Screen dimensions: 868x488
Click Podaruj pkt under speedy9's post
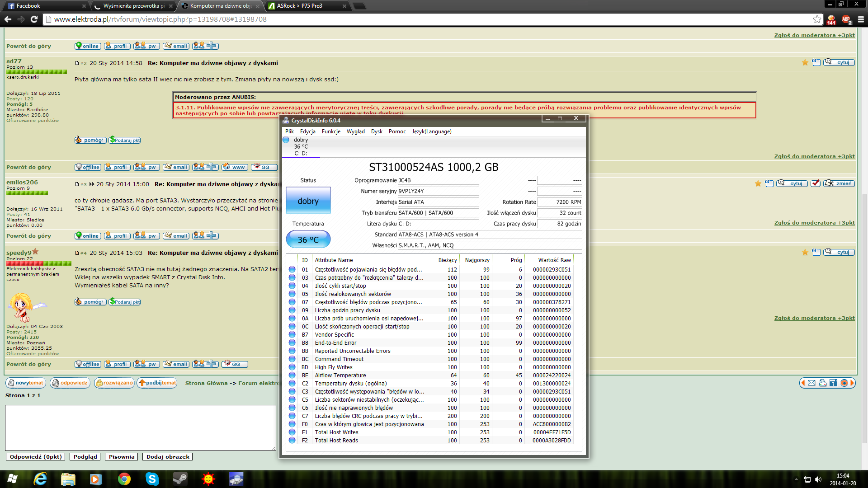[x=125, y=302]
